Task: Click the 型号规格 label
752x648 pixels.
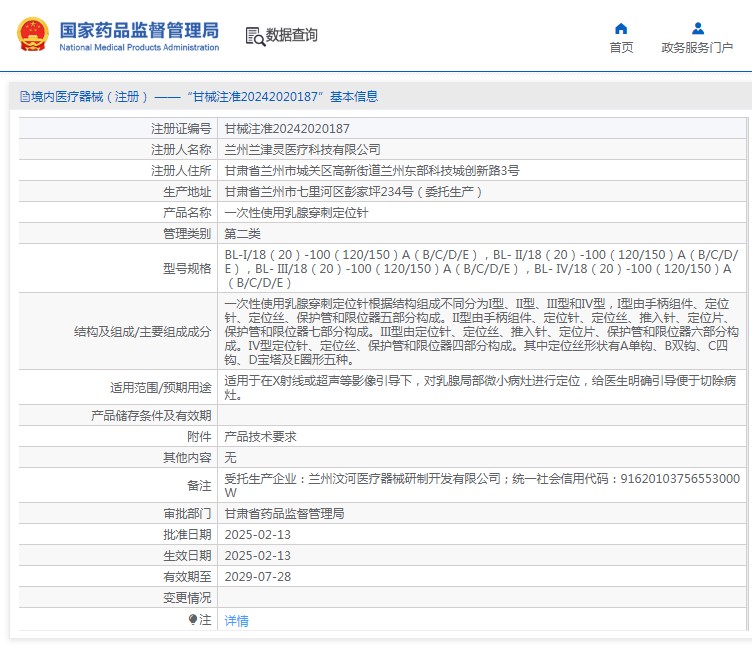Action: click(x=187, y=269)
